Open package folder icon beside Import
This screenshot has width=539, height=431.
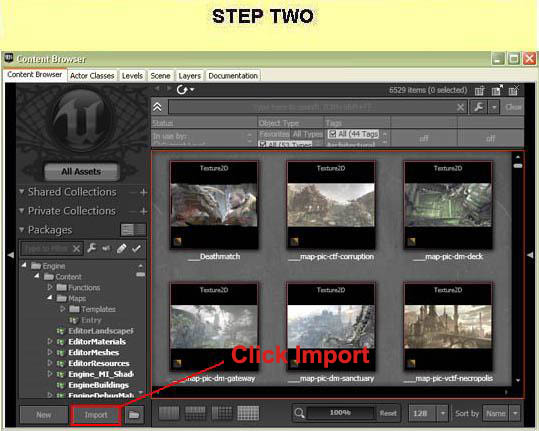pos(134,415)
